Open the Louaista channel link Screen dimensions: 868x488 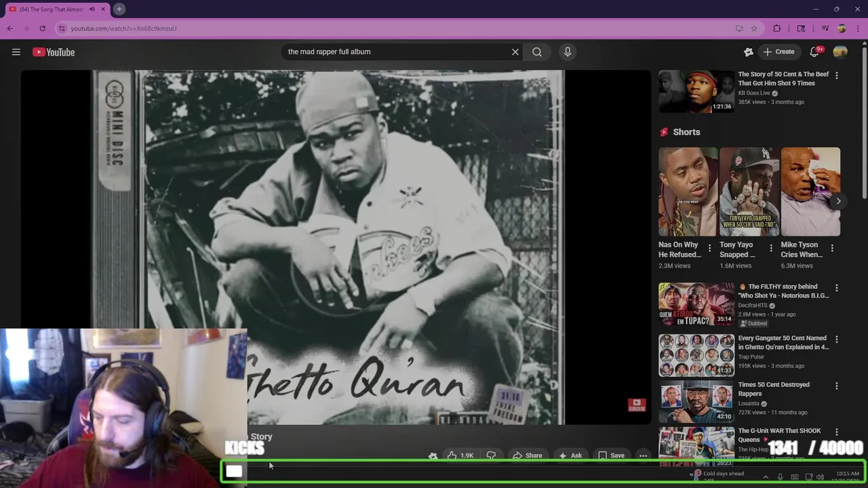click(x=749, y=403)
